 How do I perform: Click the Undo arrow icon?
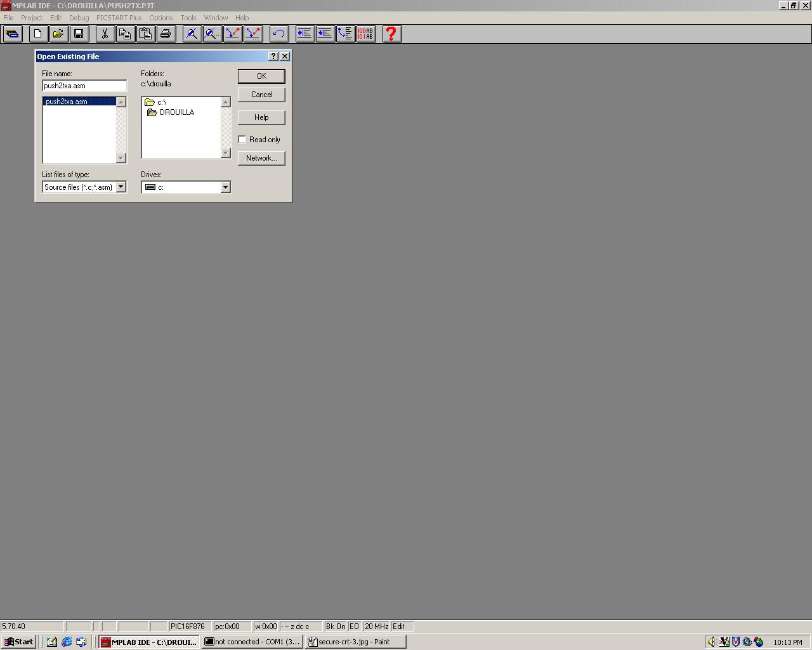tap(279, 34)
